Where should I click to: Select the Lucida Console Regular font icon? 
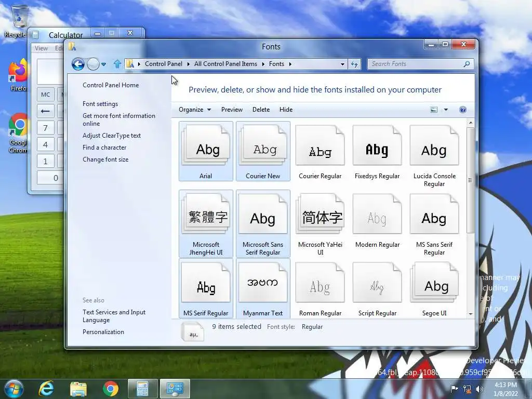(434, 145)
